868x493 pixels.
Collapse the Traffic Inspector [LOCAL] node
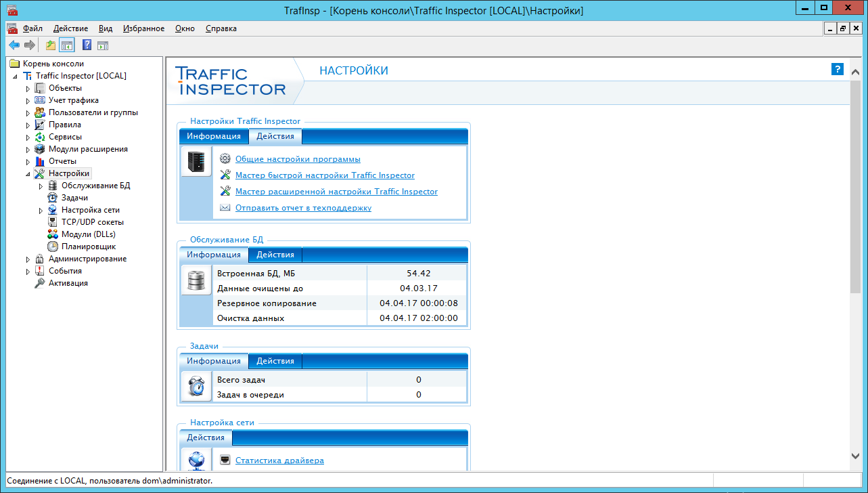click(15, 76)
